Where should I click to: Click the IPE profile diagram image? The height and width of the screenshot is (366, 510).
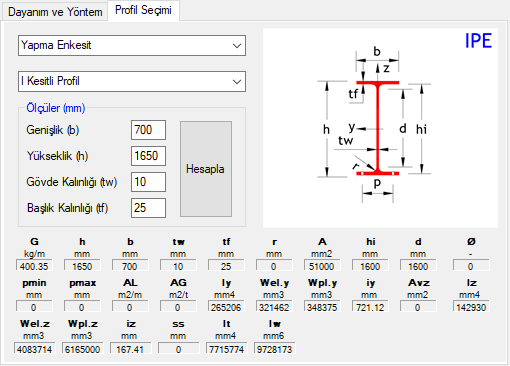click(380, 128)
